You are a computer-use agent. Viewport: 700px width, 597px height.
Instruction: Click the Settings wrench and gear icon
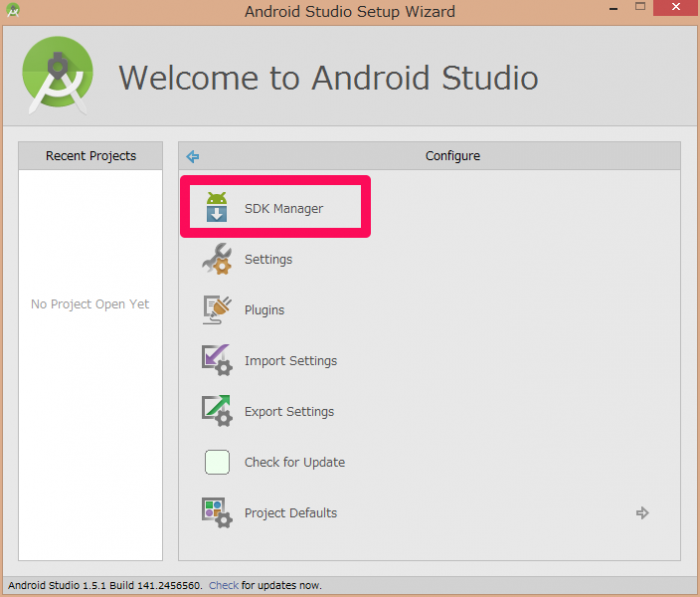(217, 259)
